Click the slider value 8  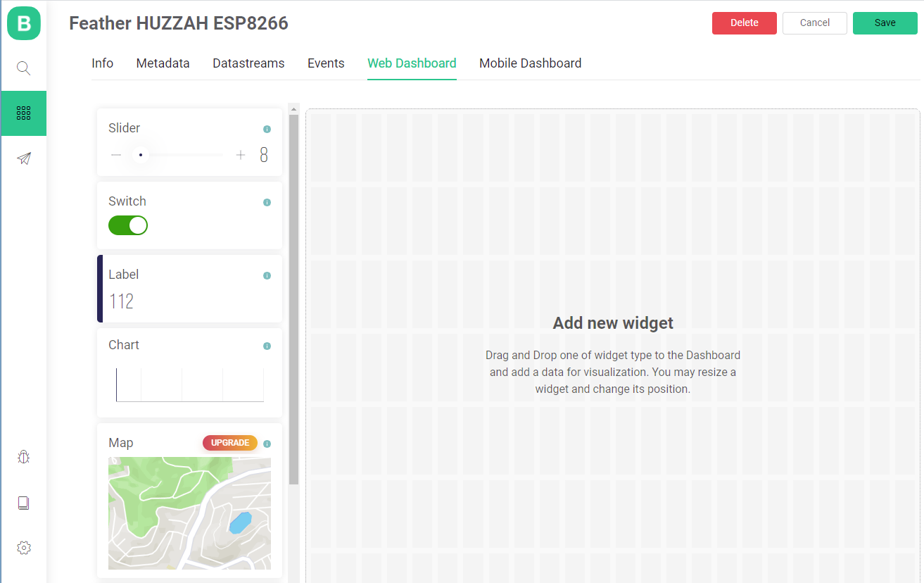click(264, 156)
